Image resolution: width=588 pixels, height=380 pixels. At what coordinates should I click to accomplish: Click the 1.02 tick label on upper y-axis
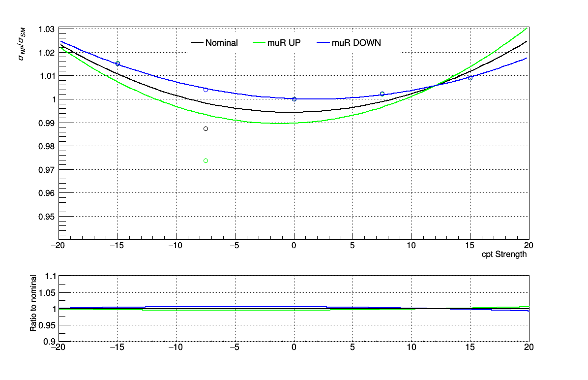(x=47, y=53)
